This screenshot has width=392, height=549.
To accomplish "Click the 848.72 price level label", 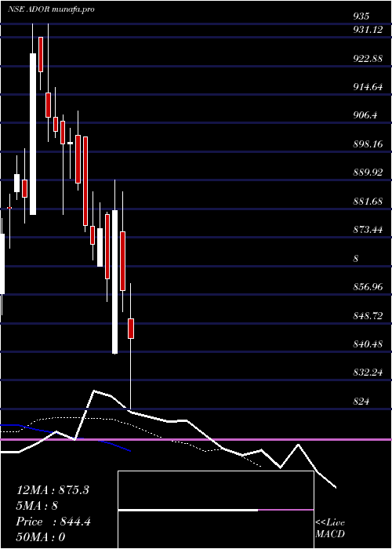I will click(x=368, y=316).
